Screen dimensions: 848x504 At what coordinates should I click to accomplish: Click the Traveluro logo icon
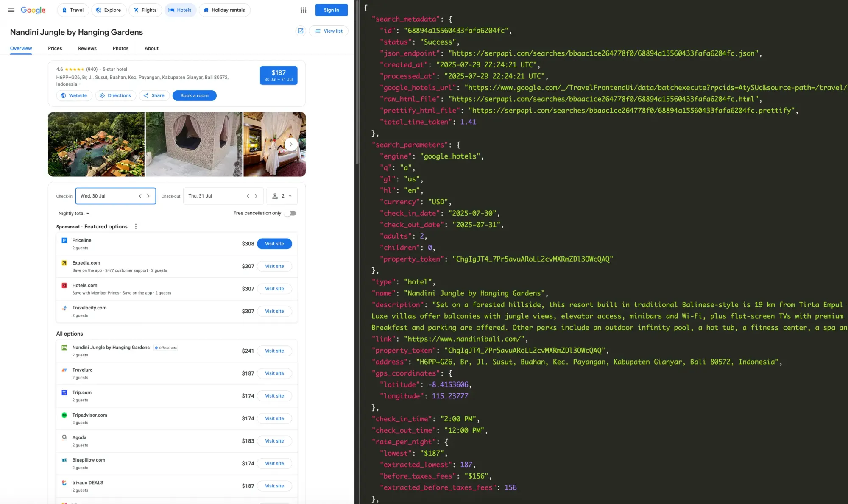(64, 370)
